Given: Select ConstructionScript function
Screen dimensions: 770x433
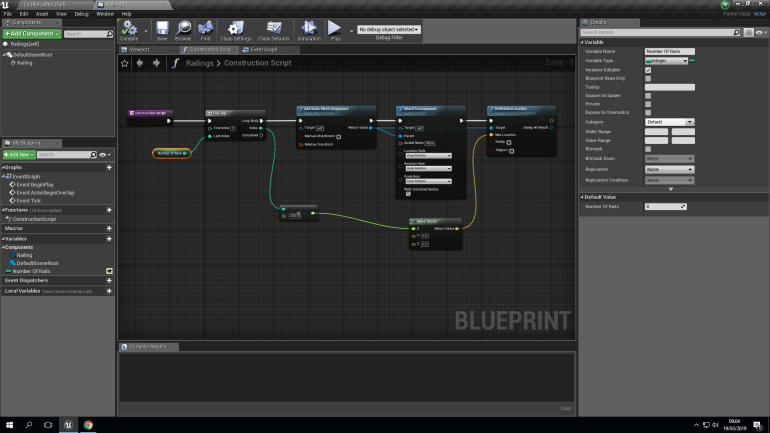Looking at the screenshot, I should pos(34,219).
